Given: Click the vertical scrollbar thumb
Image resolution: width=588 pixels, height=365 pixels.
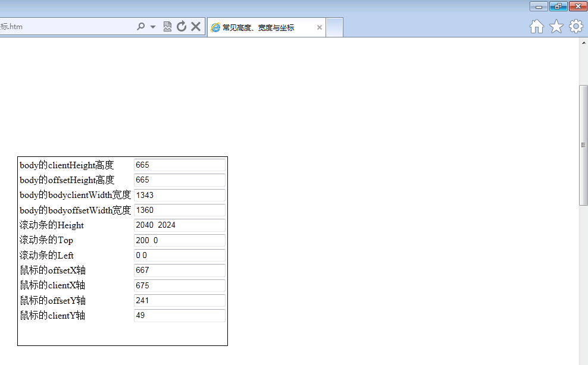Looking at the screenshot, I should 583,145.
